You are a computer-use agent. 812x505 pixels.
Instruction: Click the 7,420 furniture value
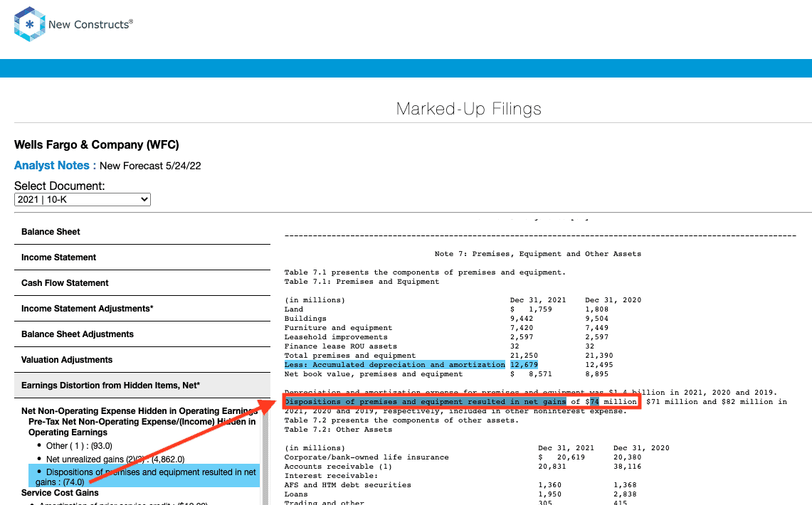(522, 328)
